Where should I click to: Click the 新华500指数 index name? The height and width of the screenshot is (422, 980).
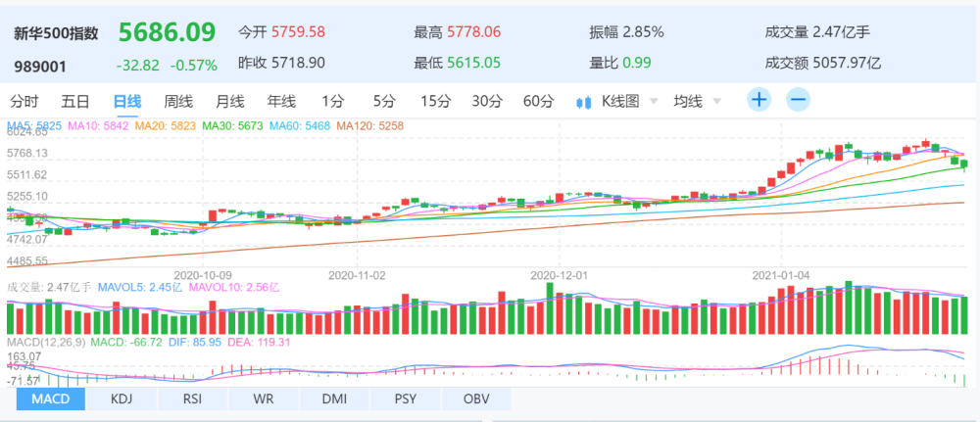pos(57,33)
